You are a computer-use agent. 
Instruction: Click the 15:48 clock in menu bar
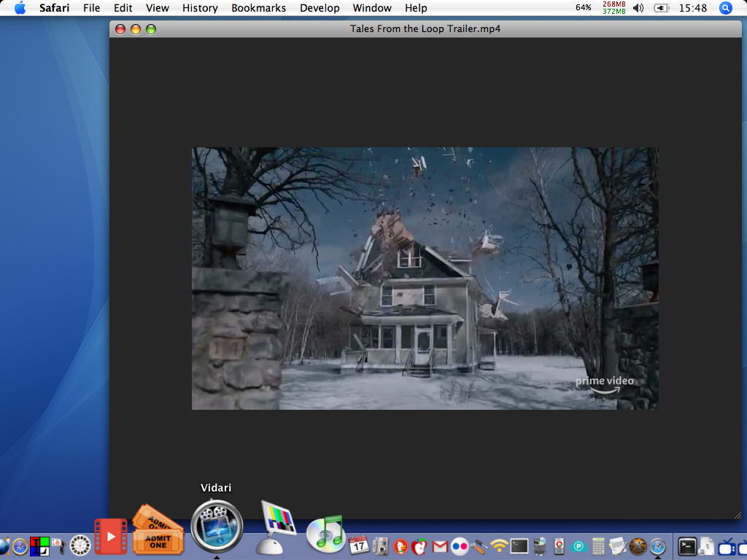693,8
